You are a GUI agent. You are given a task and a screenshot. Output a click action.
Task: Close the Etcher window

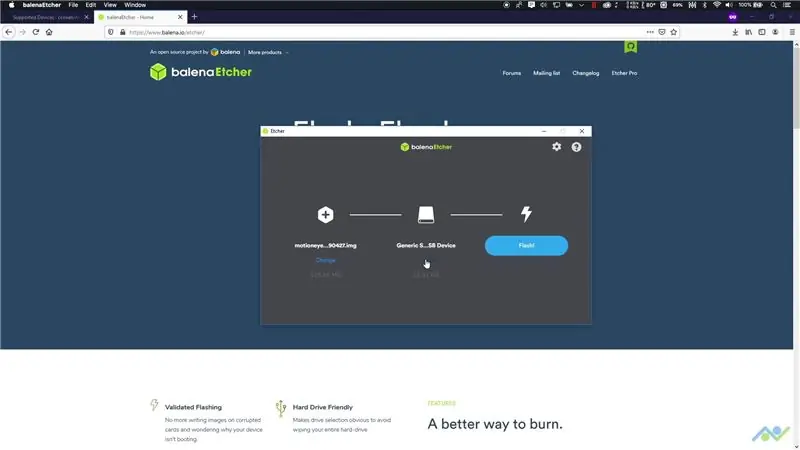click(582, 131)
